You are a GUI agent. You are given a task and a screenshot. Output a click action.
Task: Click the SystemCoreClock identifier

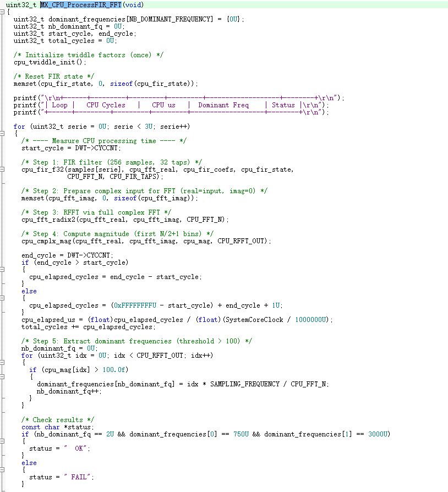tap(254, 320)
